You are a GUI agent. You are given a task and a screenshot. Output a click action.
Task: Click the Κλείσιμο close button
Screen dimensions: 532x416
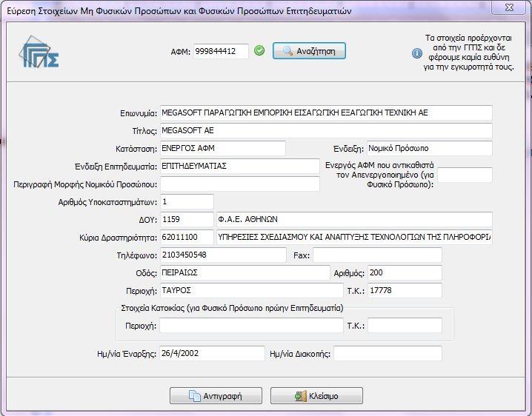316,396
